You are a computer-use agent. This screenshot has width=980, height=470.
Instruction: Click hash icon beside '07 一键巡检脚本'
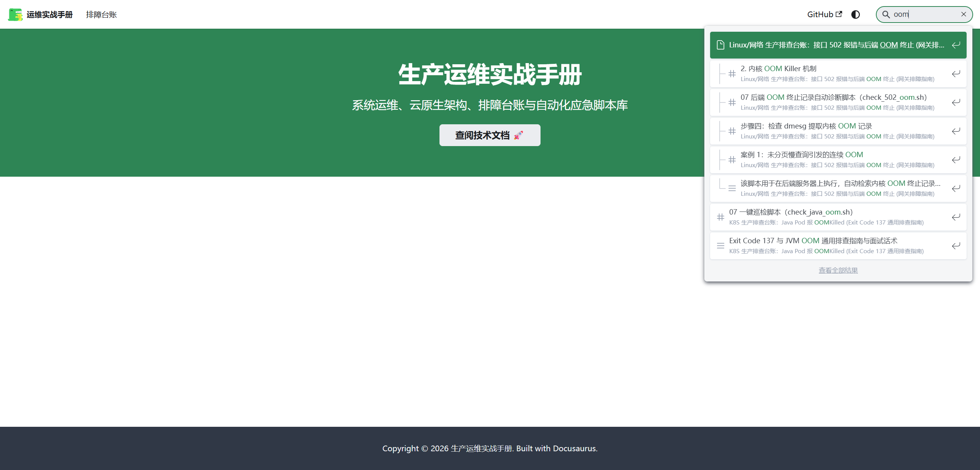(x=720, y=217)
